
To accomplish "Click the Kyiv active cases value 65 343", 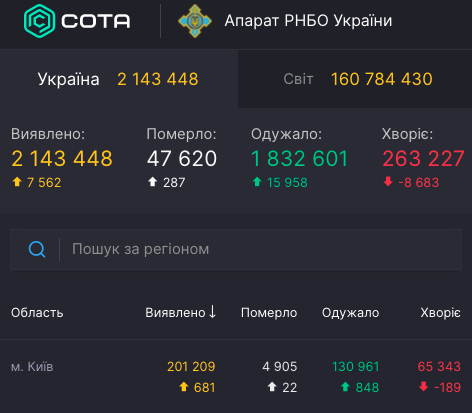I will click(x=439, y=367).
